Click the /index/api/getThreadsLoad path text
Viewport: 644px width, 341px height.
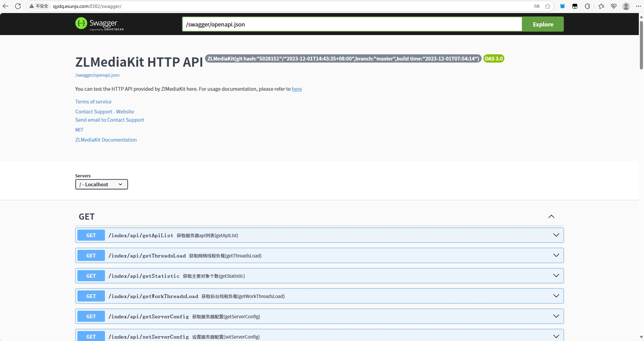147,256
